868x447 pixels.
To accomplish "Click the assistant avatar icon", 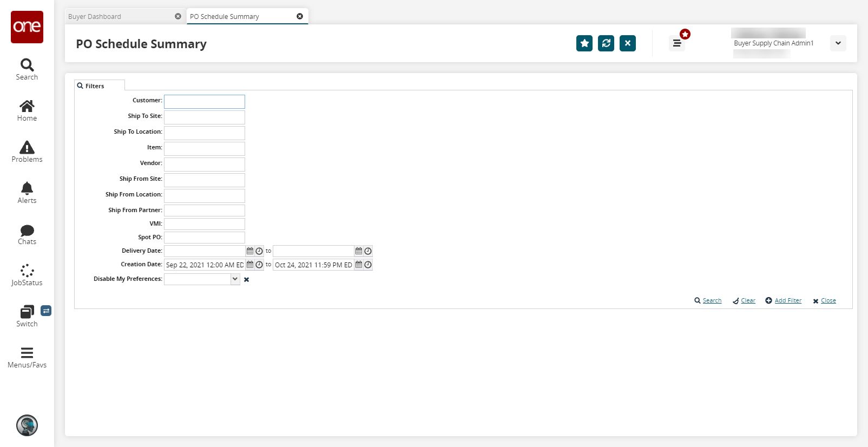I will point(27,425).
